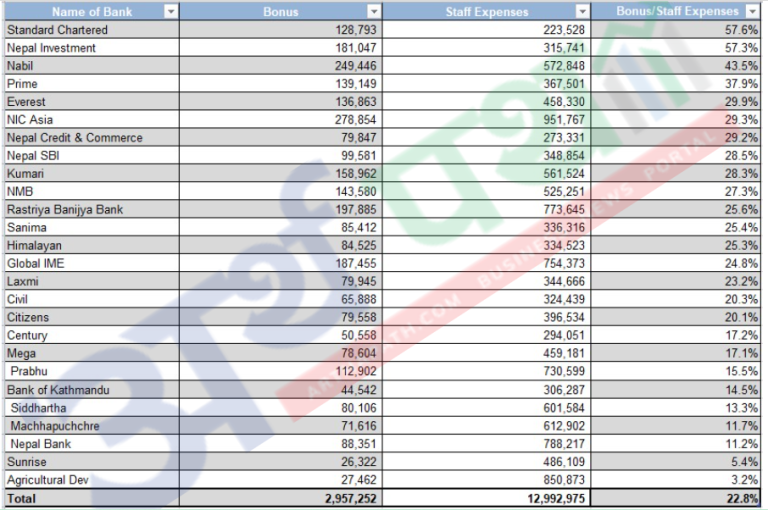Click staff expenses value 773,645
Image resolution: width=768 pixels, height=510 pixels.
(486, 210)
